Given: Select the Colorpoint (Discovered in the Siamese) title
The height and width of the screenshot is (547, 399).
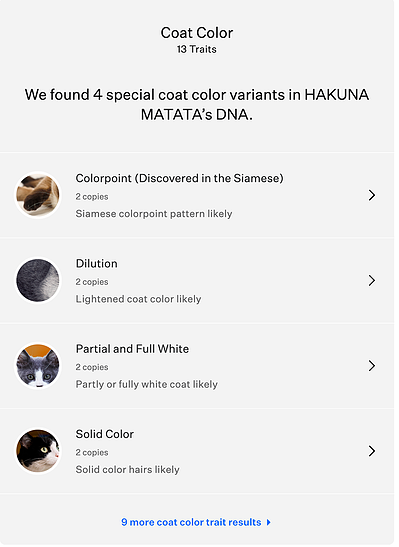Looking at the screenshot, I should click(179, 178).
